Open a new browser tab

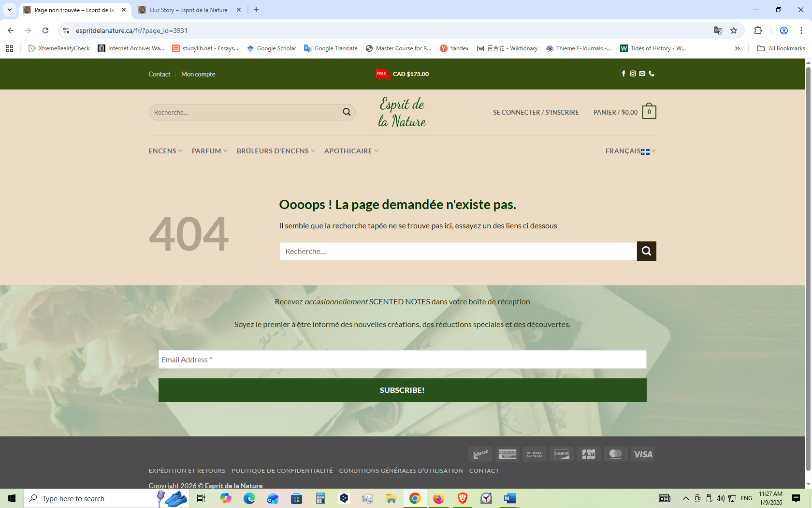point(256,10)
